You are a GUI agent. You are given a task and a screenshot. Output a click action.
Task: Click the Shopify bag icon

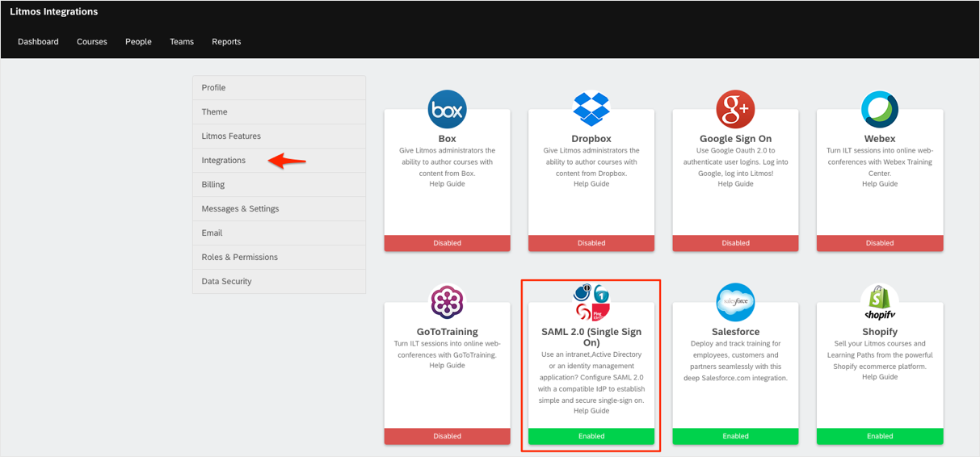pos(880,303)
